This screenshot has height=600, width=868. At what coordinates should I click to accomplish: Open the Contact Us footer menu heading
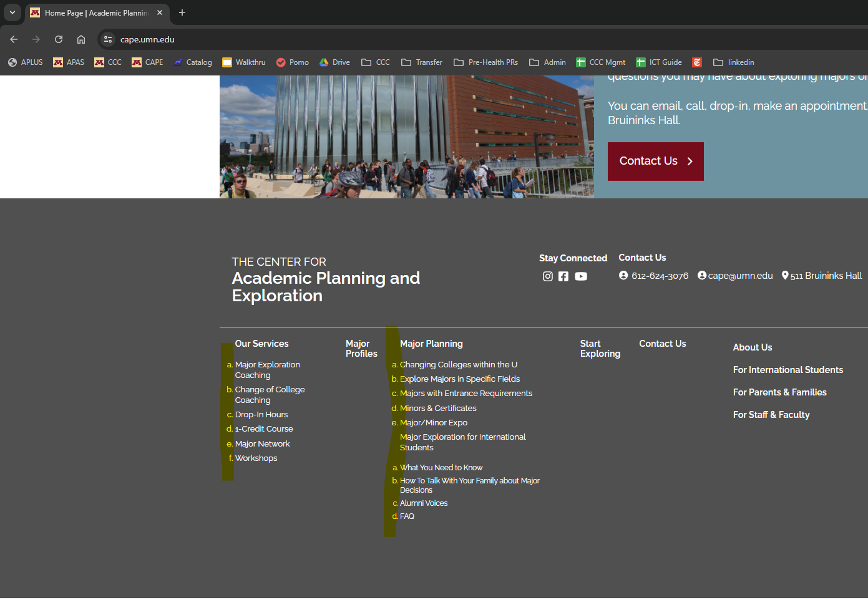point(662,344)
